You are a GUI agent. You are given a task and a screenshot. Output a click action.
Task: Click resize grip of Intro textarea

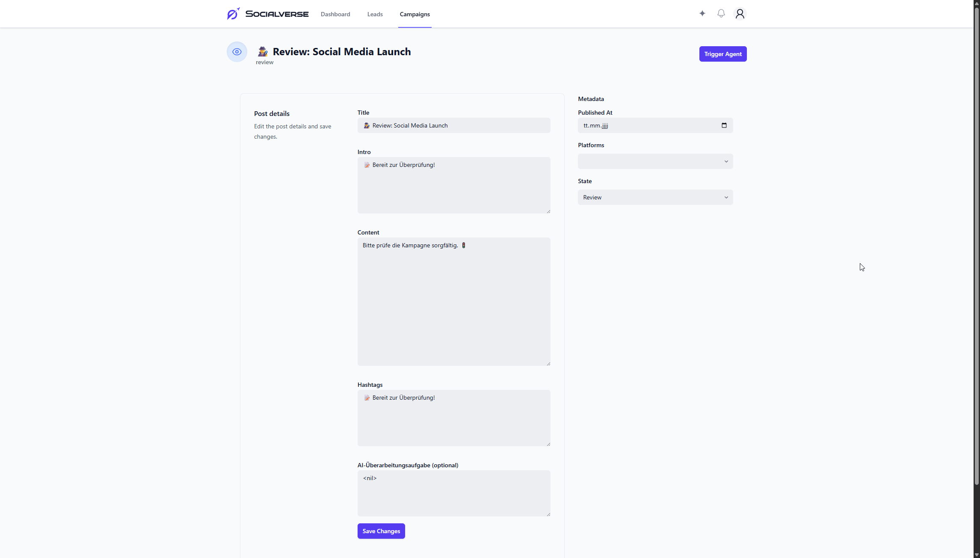coord(548,211)
